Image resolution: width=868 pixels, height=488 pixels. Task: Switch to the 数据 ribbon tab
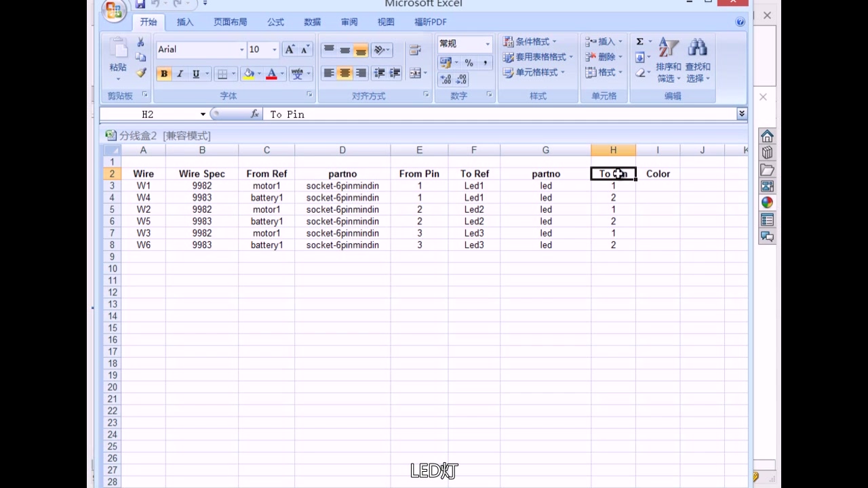coord(313,22)
